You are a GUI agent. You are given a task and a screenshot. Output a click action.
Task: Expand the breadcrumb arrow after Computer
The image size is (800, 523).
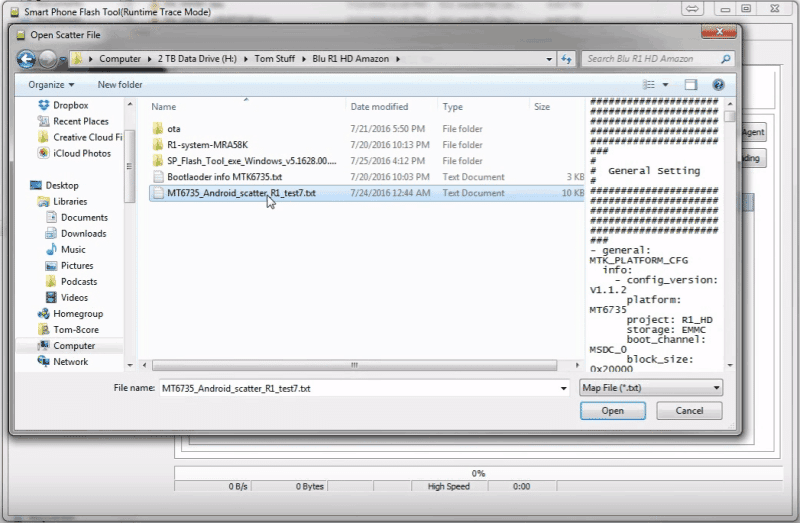pyautogui.click(x=149, y=59)
